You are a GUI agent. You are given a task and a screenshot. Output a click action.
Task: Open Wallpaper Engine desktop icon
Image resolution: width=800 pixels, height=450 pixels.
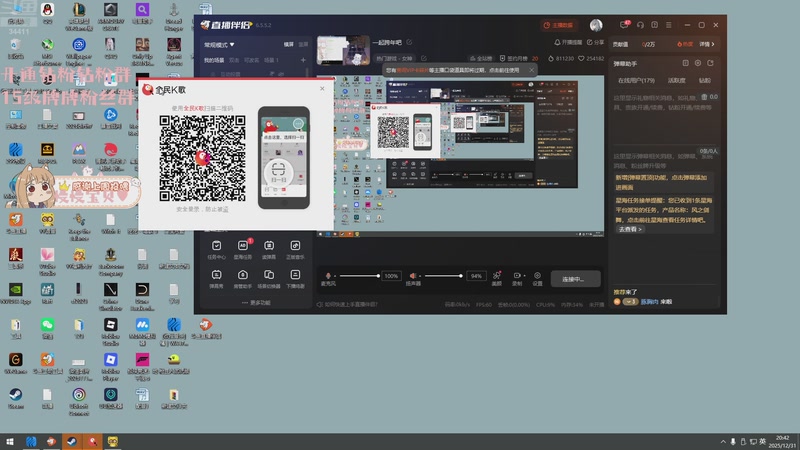point(79,51)
